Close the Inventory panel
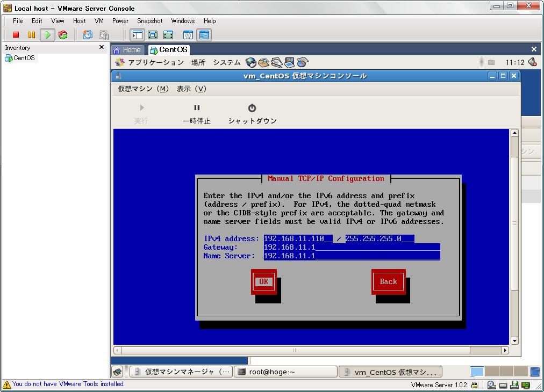 pyautogui.click(x=102, y=47)
